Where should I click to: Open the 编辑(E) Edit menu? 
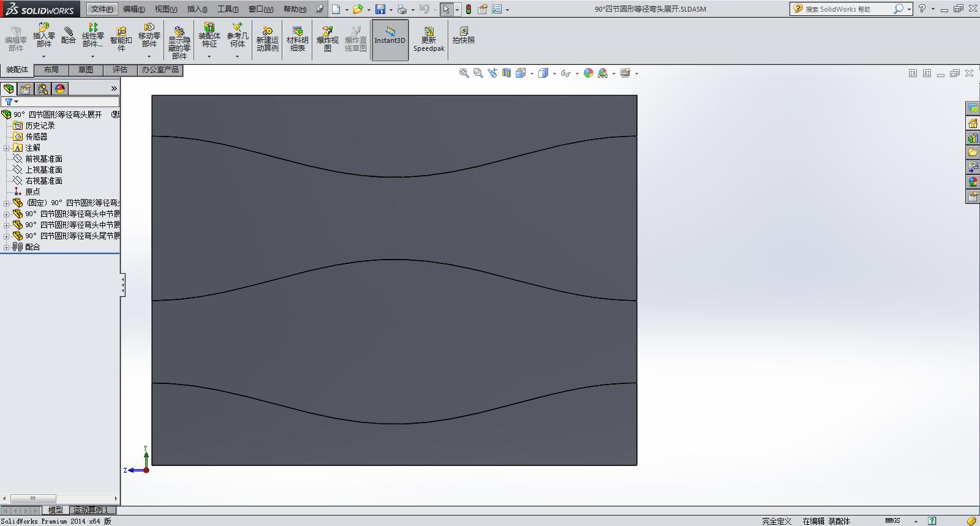tap(134, 9)
